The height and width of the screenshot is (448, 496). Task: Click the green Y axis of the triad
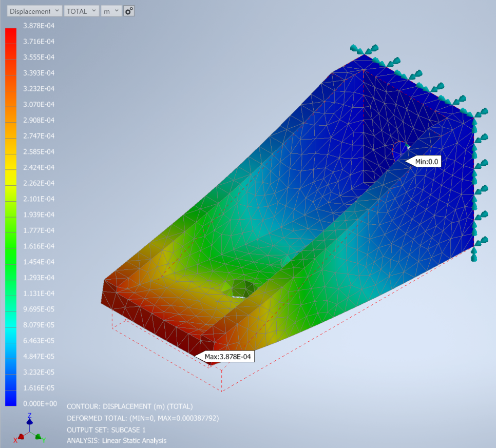(x=39, y=437)
